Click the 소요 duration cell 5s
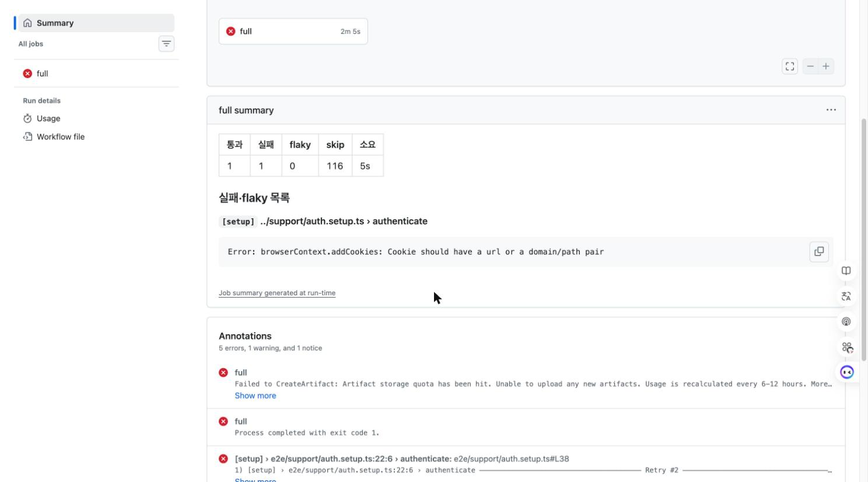Viewport: 868px width, 482px height. 367,166
